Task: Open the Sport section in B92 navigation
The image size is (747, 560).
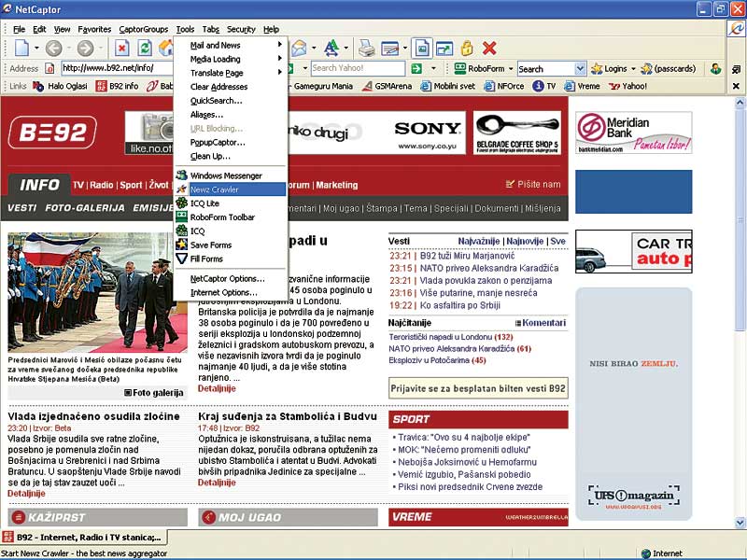Action: point(131,185)
